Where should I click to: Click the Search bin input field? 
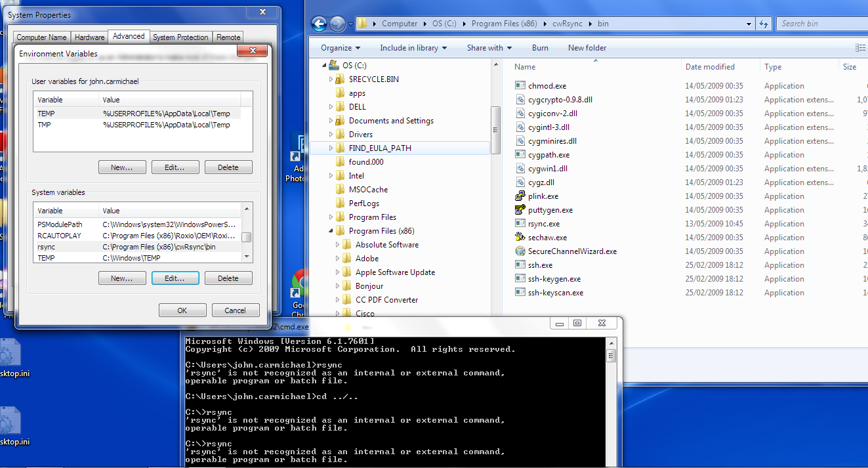[822, 24]
